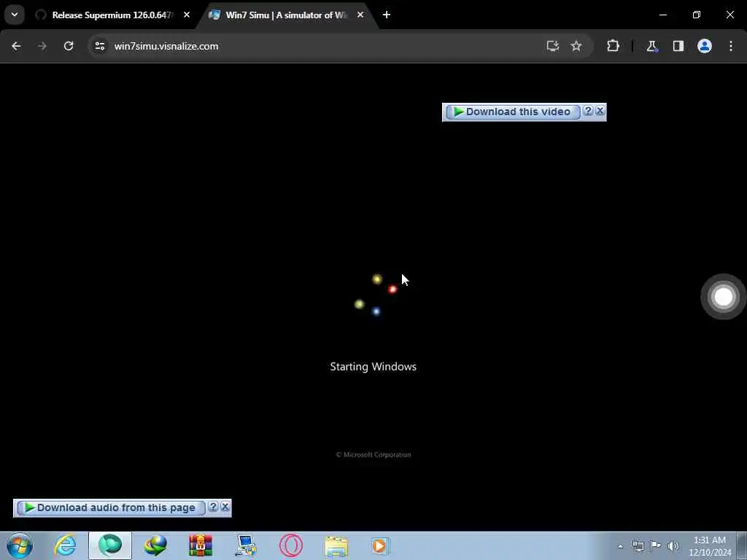Close the Win7 Simu tab
Viewport: 747px width, 560px height.
(x=360, y=15)
